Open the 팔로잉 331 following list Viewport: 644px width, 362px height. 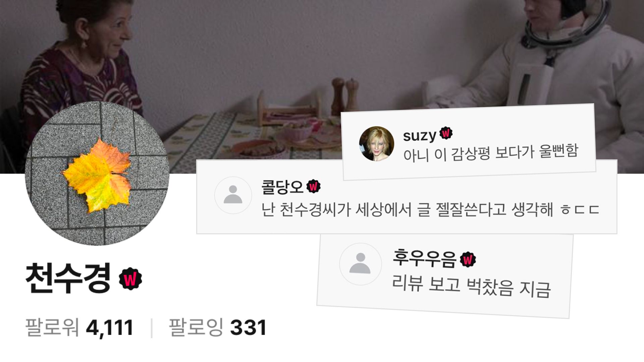(218, 327)
